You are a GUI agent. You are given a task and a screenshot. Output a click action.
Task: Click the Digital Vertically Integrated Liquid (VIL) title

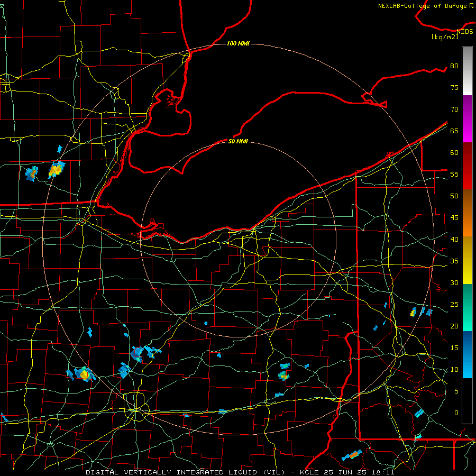click(185, 472)
